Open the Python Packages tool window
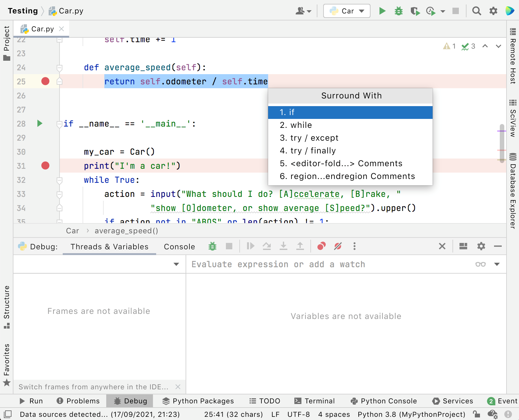The width and height of the screenshot is (519, 420). 197,401
